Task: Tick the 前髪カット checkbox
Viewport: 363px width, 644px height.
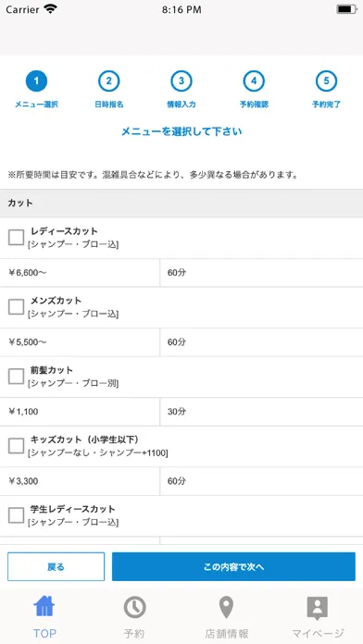Action: 17,377
